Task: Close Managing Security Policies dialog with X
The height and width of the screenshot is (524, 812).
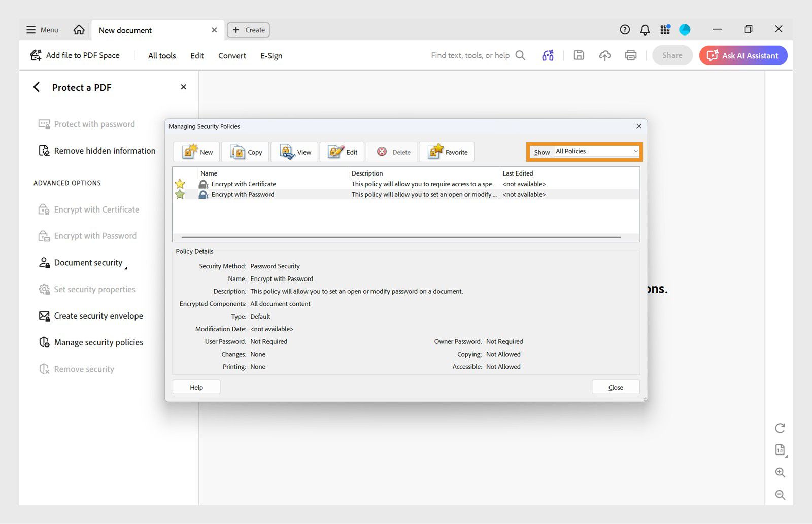Action: 638,126
